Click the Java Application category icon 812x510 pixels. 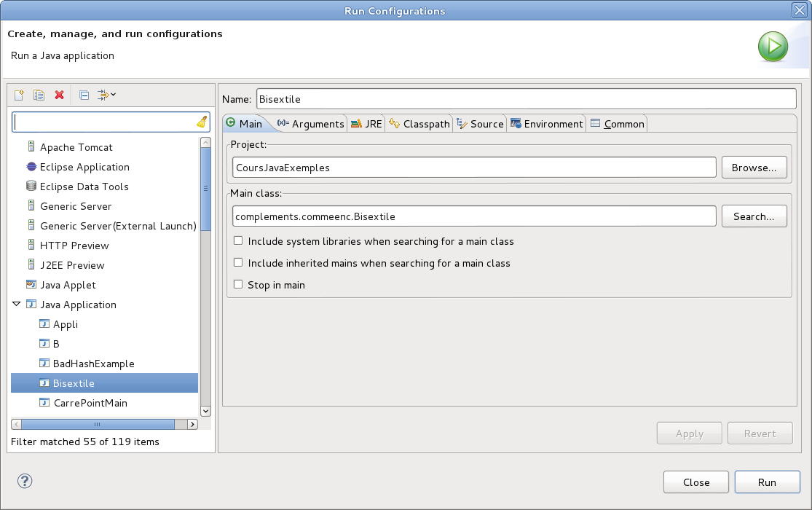(x=31, y=305)
